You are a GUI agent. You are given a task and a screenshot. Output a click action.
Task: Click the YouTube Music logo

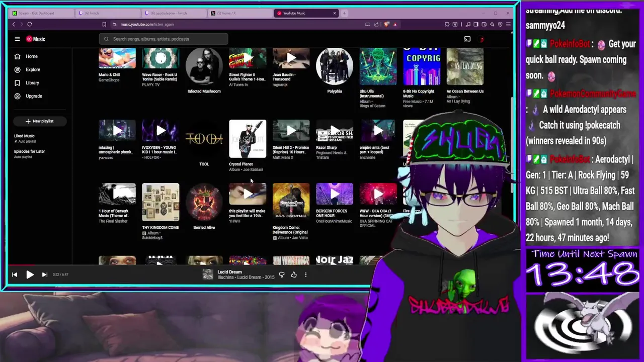coord(36,39)
